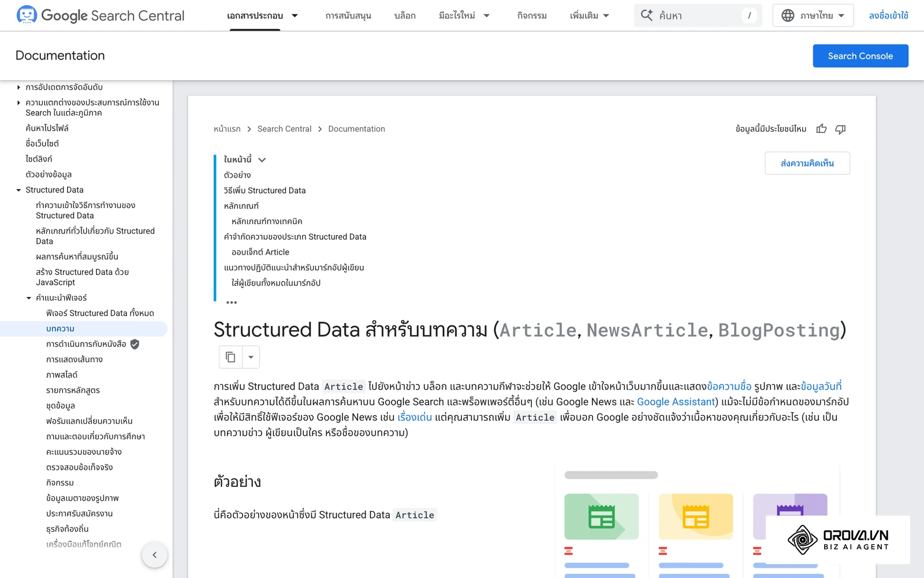Open the บล็อก tab in top navigation
The image size is (924, 578).
[405, 16]
